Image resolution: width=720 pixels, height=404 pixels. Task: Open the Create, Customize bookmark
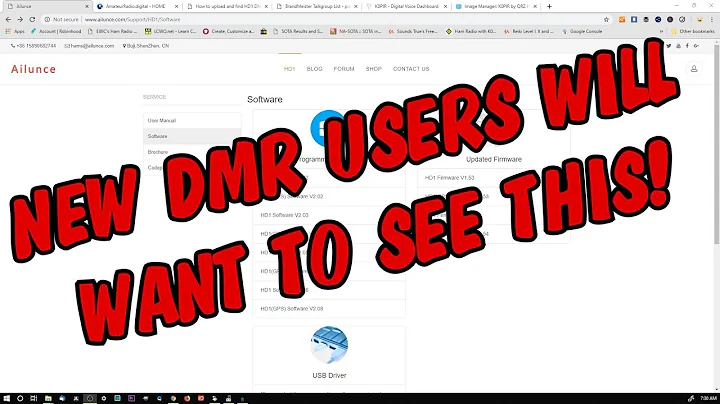pos(229,31)
